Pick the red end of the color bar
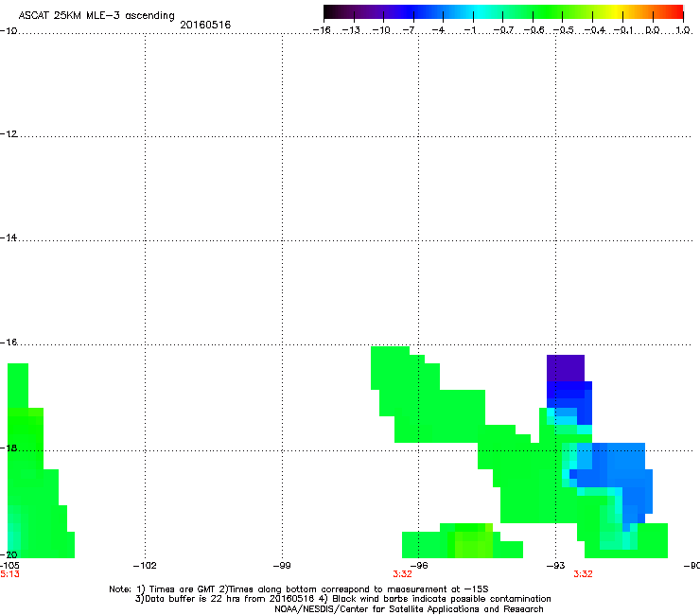Screen dimensions: 700x615 [676, 12]
